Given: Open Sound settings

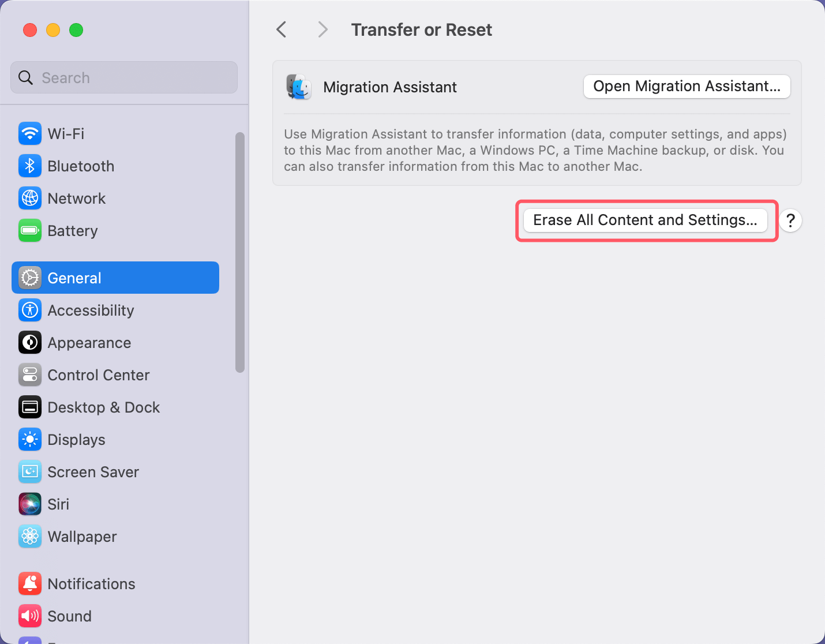Looking at the screenshot, I should tap(69, 616).
